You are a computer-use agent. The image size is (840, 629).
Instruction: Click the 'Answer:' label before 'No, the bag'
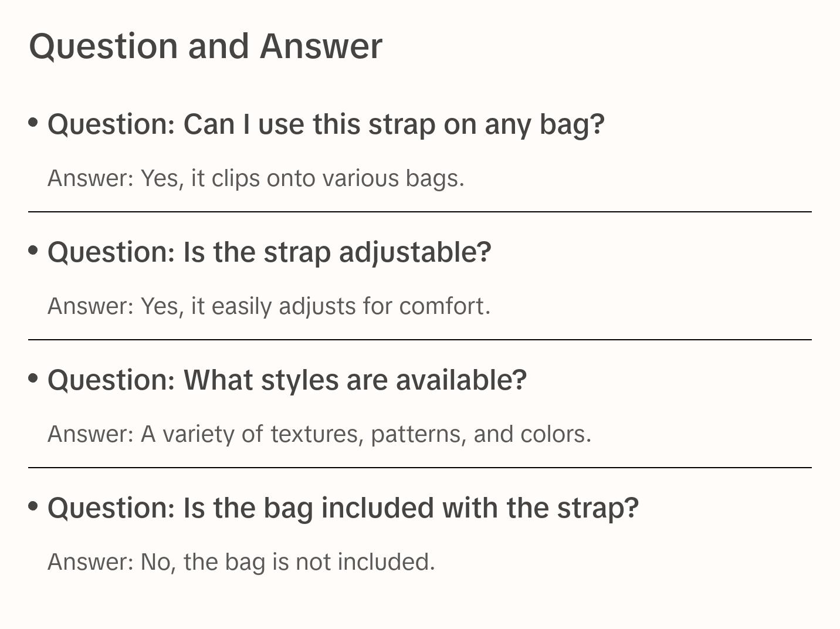pos(91,562)
